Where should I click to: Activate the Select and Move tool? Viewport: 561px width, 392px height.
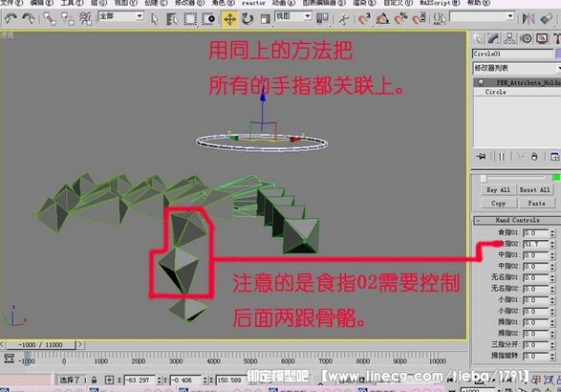229,19
